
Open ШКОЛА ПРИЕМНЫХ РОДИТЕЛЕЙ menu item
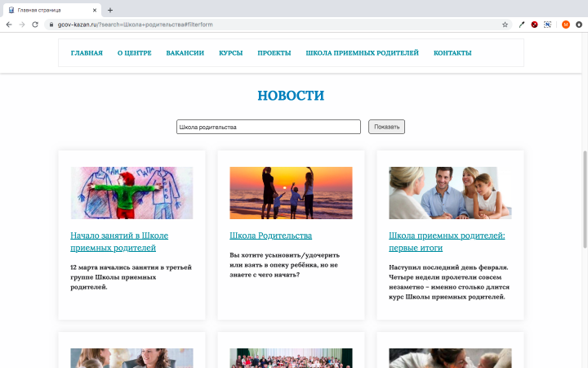coord(363,53)
